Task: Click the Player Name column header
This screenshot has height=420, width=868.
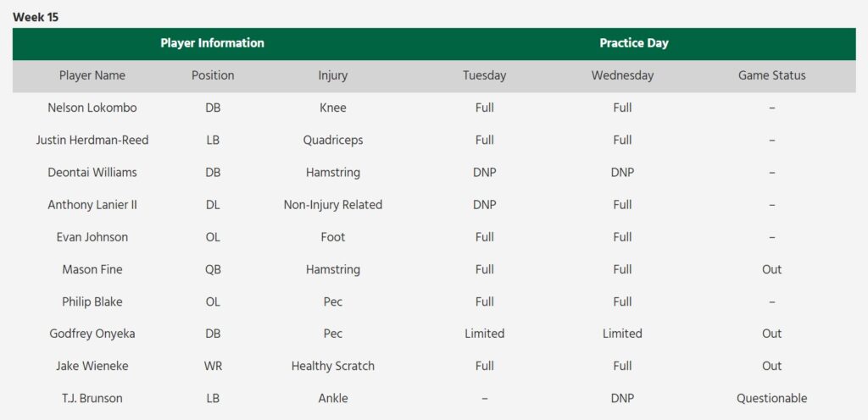Action: 92,75
